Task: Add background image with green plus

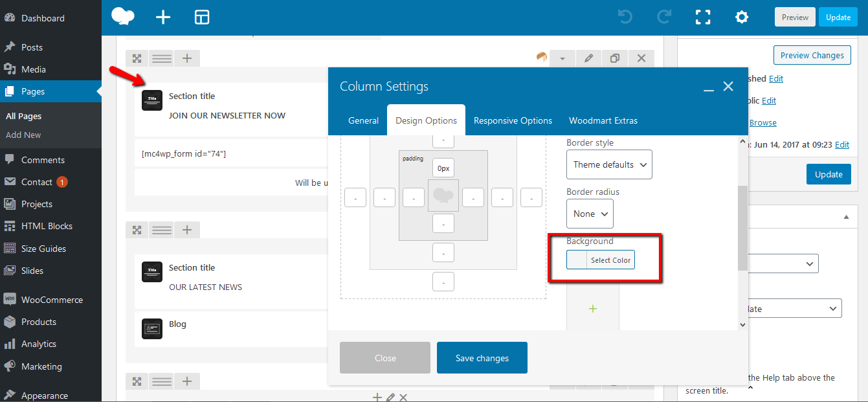Action: coord(593,309)
